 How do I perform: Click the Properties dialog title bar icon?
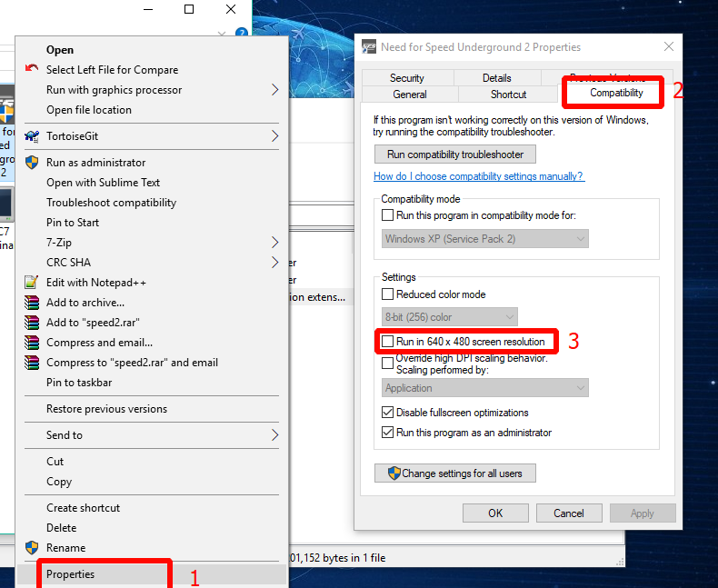[x=369, y=46]
